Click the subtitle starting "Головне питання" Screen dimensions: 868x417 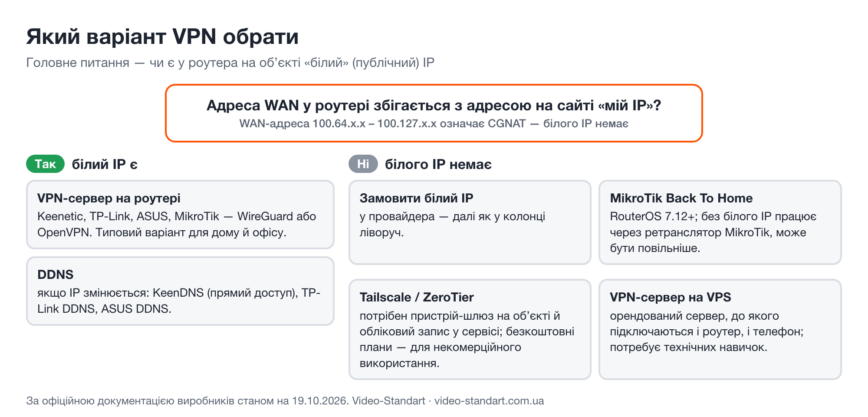[x=230, y=63]
